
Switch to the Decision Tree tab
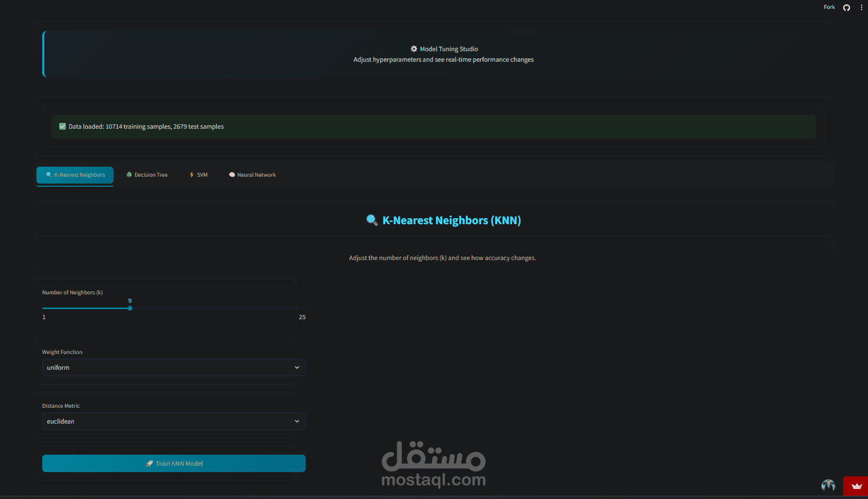click(147, 175)
